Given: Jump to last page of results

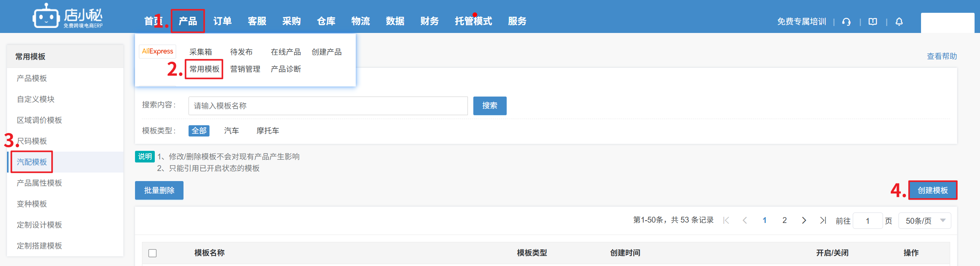Looking at the screenshot, I should tap(823, 221).
